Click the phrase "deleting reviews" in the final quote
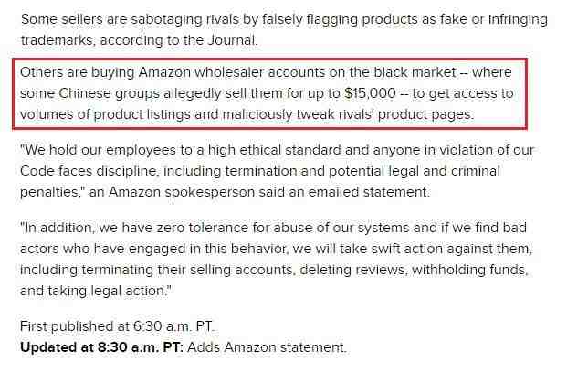This screenshot has height=373, width=588. coord(353,270)
